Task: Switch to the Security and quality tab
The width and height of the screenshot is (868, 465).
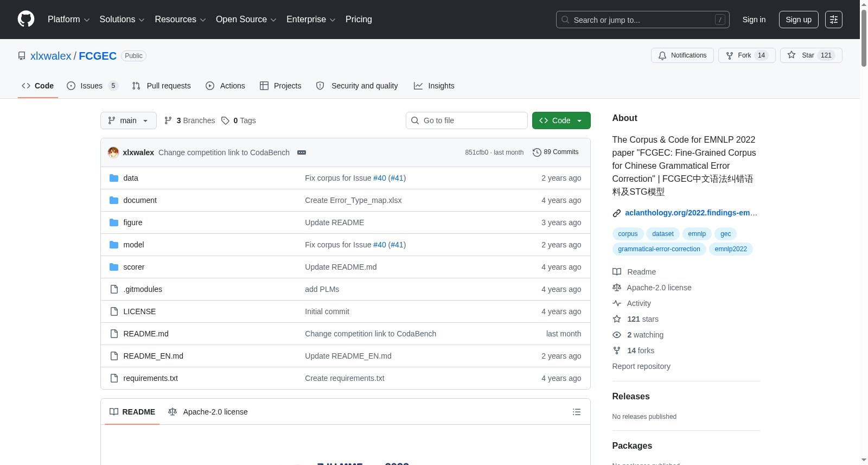Action: click(357, 86)
